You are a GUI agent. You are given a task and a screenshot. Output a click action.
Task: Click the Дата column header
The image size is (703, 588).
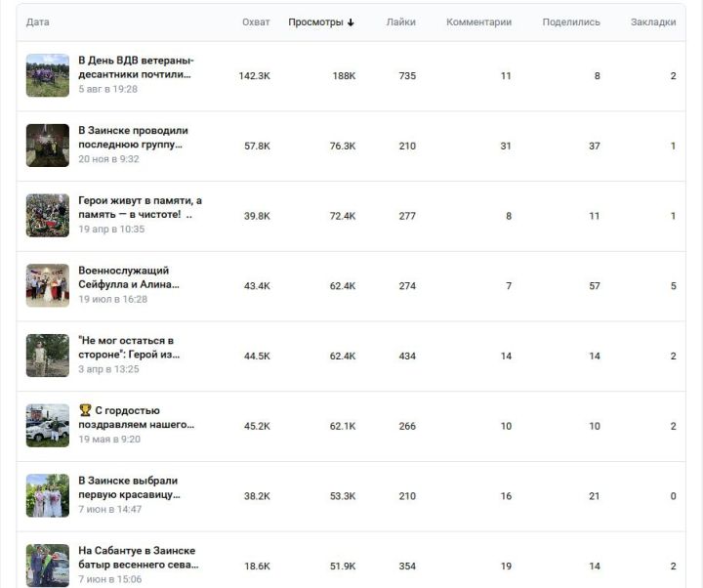click(x=38, y=22)
